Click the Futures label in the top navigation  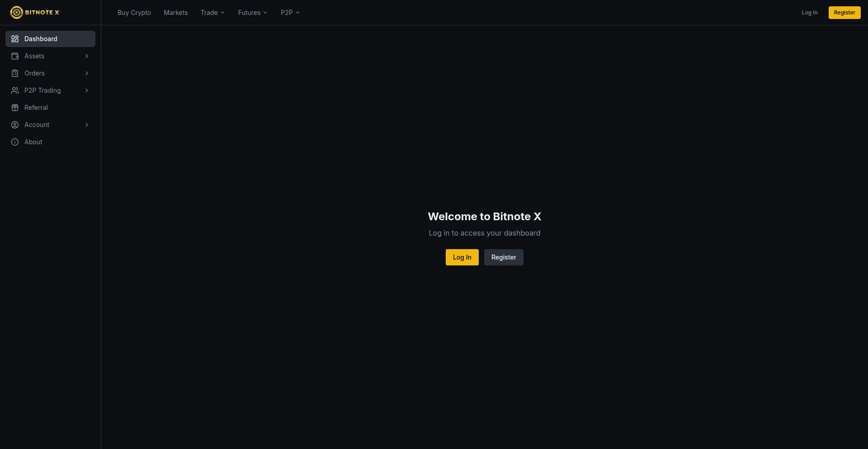click(x=249, y=13)
